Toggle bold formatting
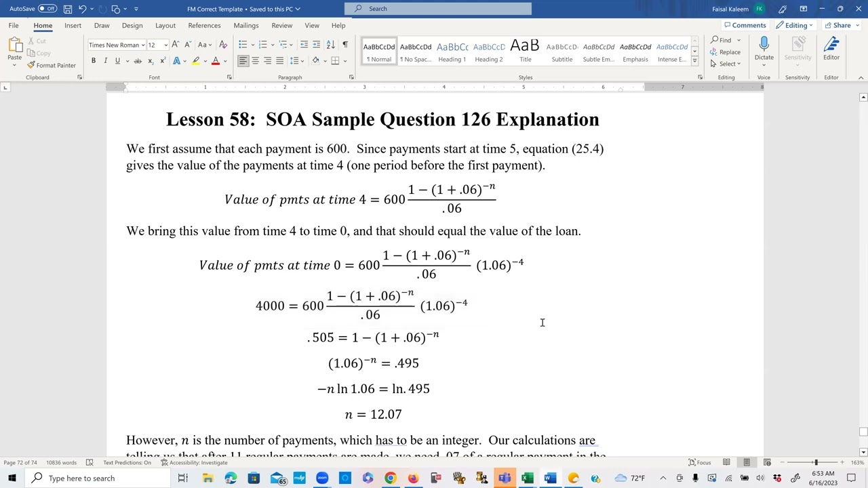Screen dimensions: 868x488 pyautogui.click(x=94, y=60)
